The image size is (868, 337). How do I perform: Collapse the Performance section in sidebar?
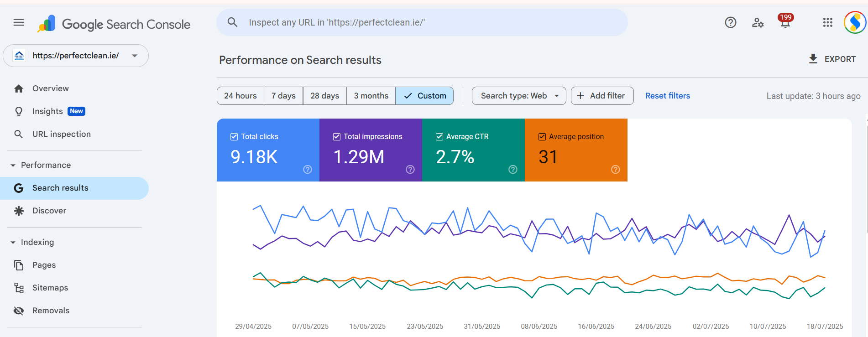click(13, 165)
